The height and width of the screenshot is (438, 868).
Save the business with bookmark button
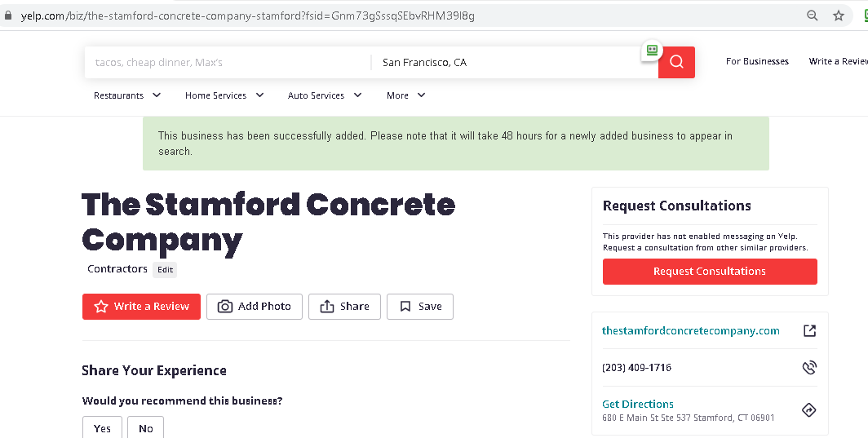(x=420, y=307)
